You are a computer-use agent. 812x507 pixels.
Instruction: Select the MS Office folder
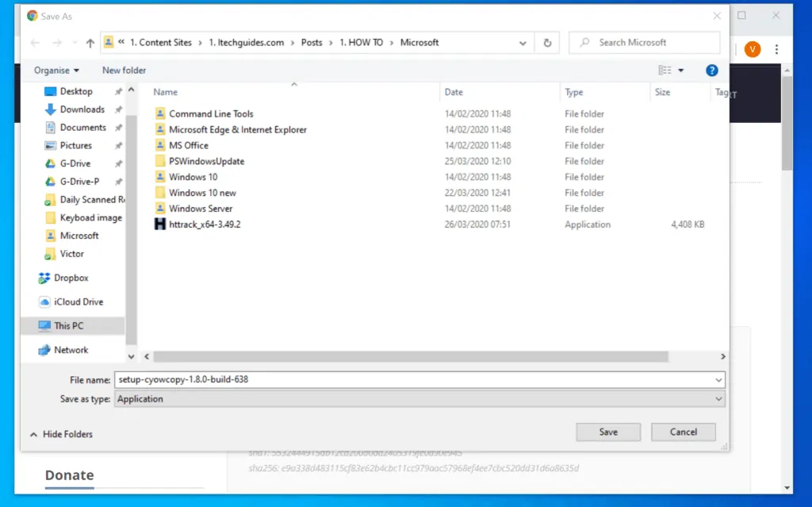pyautogui.click(x=189, y=146)
